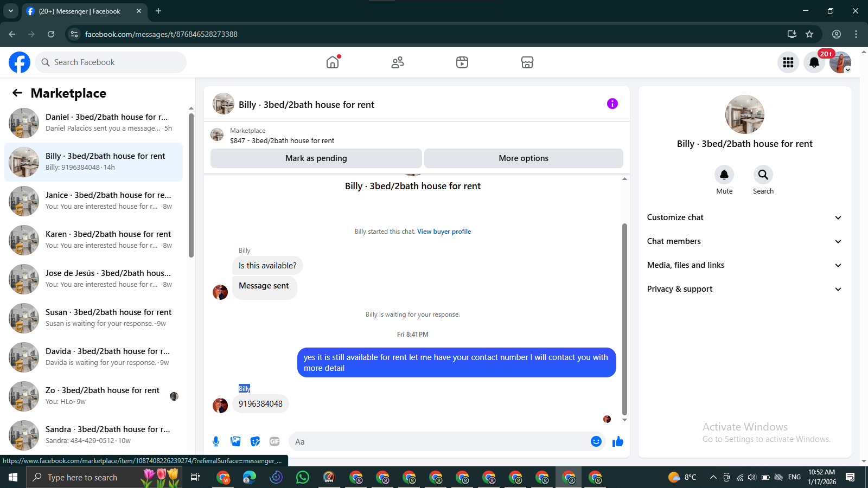Screen dimensions: 868x488
Task: Record a voice clip with microphone icon
Action: pyautogui.click(x=216, y=441)
